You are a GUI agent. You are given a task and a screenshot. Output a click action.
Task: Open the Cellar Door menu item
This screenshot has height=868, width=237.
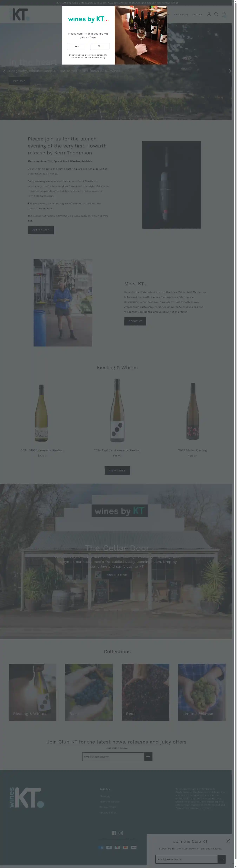[181, 15]
